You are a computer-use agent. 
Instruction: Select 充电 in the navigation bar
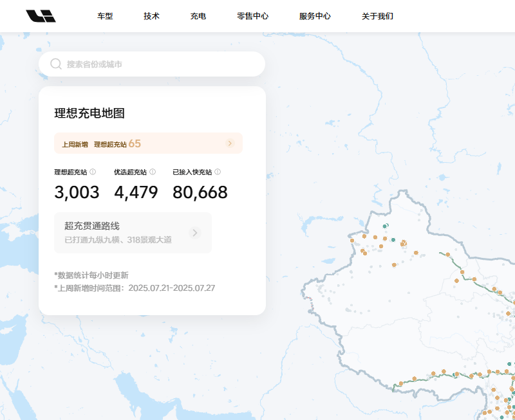click(198, 16)
